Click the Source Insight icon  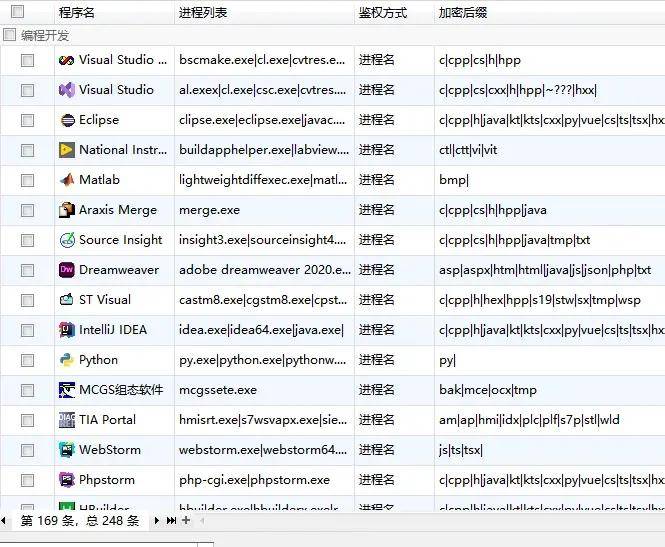[67, 240]
